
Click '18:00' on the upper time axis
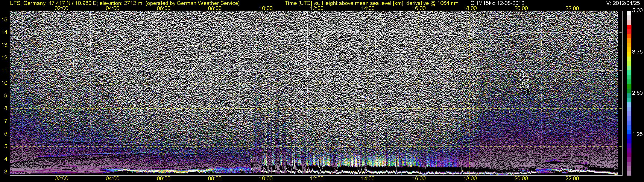coord(470,8)
